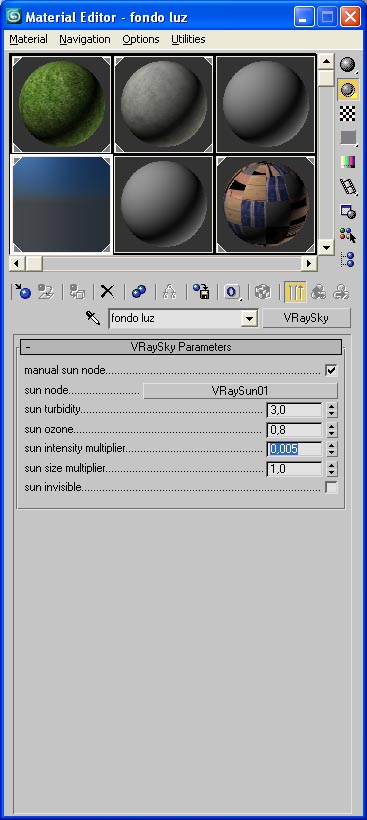Pick material with eyedropper icon
This screenshot has width=367, height=820.
click(93, 317)
